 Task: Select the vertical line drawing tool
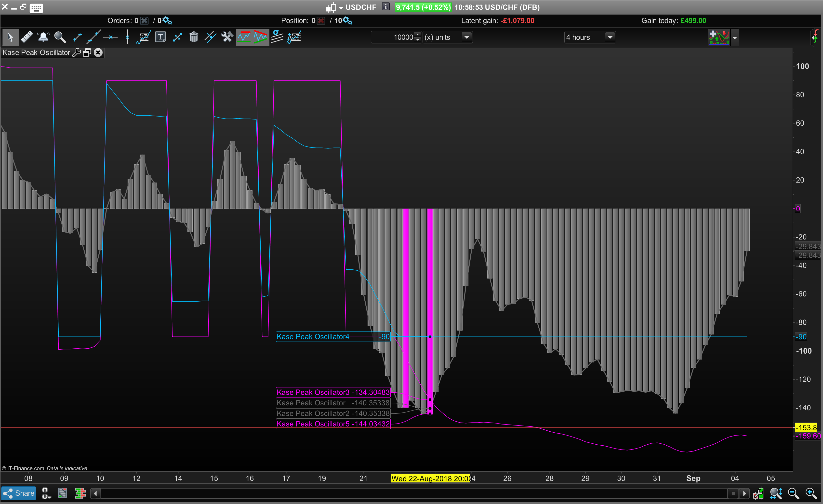coord(127,37)
